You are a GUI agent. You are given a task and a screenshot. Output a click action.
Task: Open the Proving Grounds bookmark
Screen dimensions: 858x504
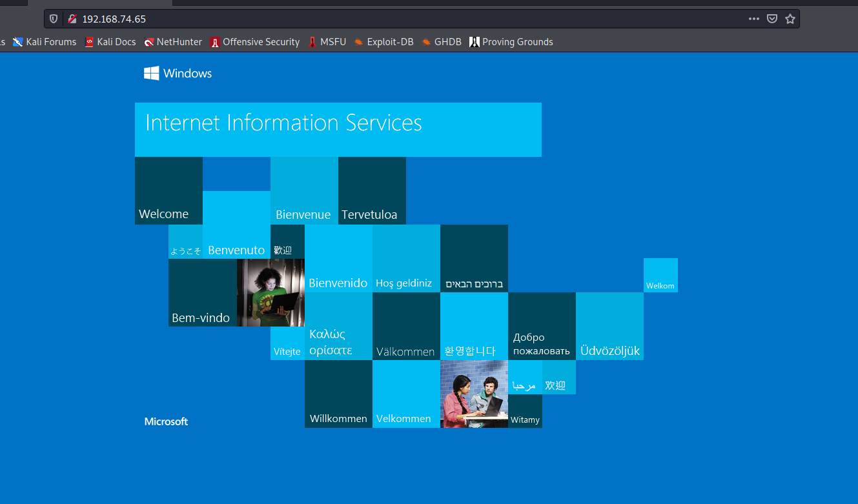[x=512, y=41]
